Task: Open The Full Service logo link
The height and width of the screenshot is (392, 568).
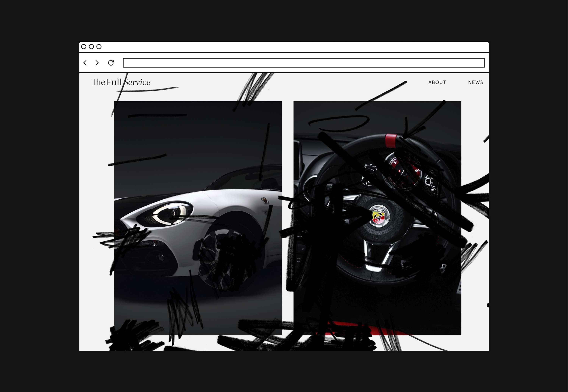Action: pos(121,82)
